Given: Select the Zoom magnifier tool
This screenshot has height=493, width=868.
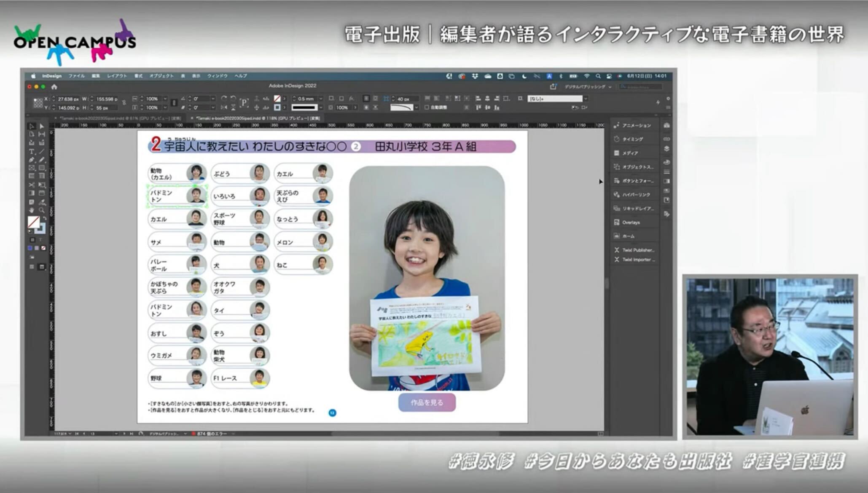Looking at the screenshot, I should [x=42, y=210].
